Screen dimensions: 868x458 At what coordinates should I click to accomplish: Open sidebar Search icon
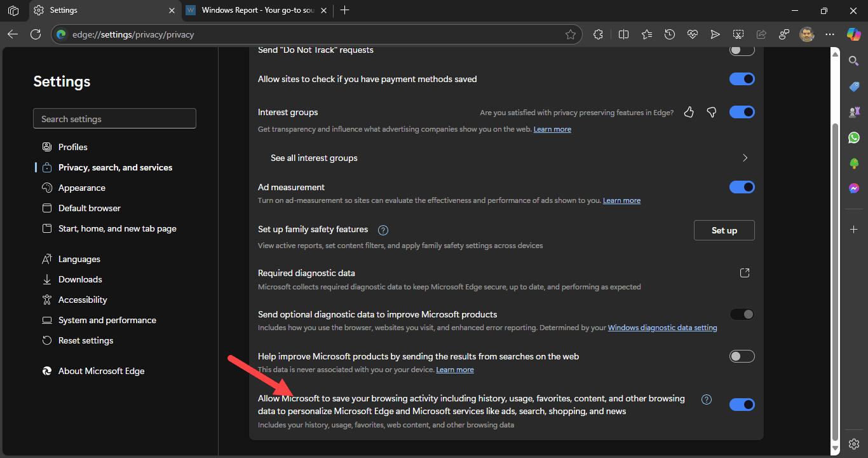(x=854, y=61)
